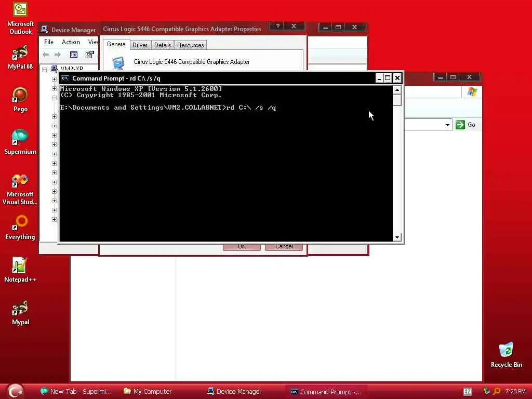532x399 pixels.
Task: Click the Start button orb
Action: pos(15,391)
